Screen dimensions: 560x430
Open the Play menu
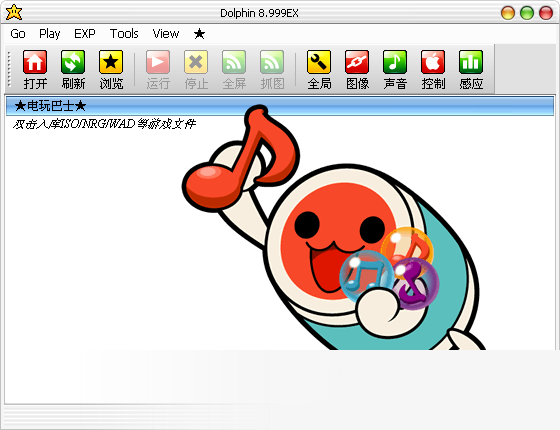(50, 34)
